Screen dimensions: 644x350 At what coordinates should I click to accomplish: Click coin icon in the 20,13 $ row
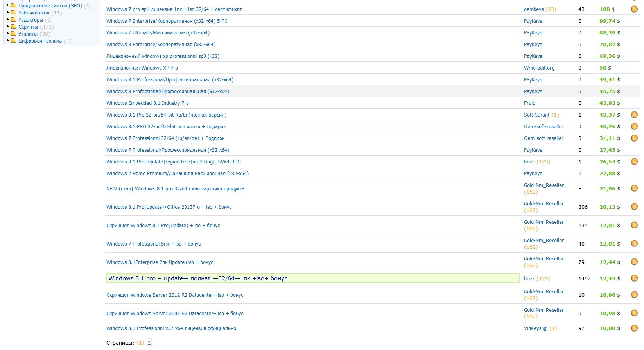pos(634,206)
